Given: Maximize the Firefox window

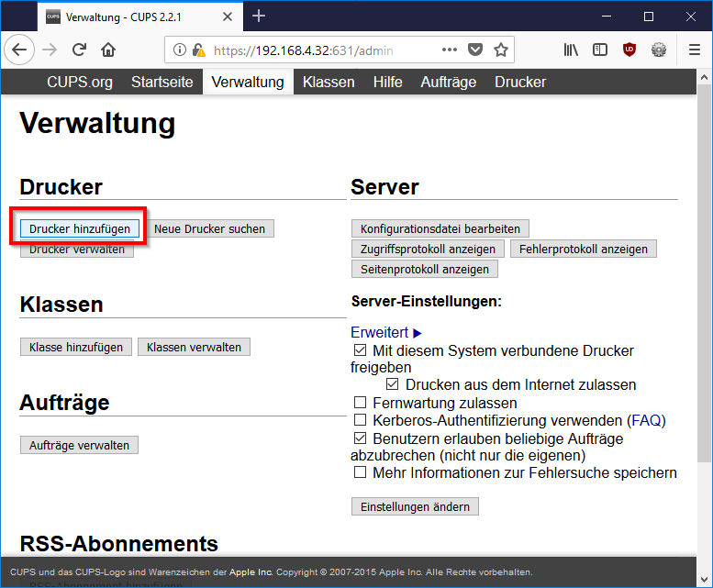Looking at the screenshot, I should [649, 17].
